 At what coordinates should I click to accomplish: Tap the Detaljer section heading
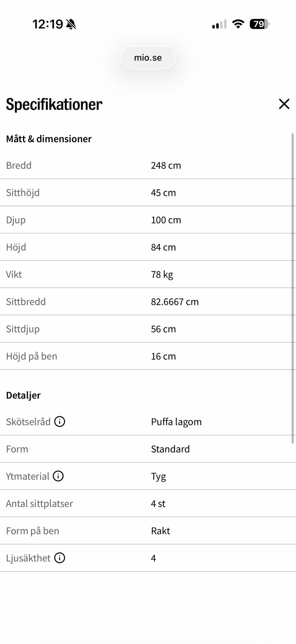coord(23,395)
